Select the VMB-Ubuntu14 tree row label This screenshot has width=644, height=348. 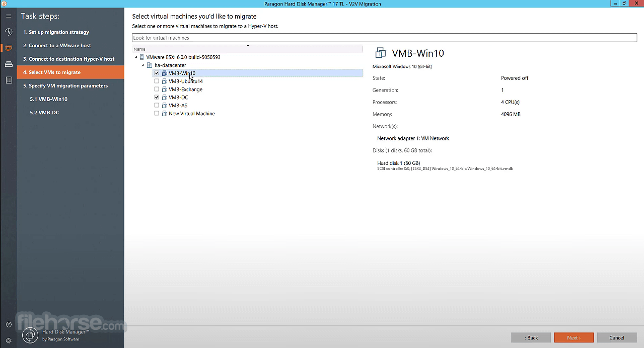click(186, 81)
